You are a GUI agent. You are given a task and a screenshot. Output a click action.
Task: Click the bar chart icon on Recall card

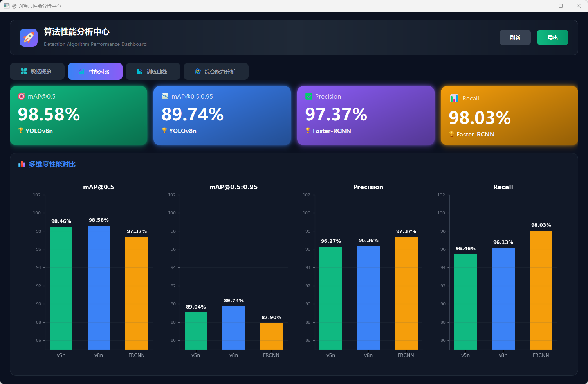454,99
